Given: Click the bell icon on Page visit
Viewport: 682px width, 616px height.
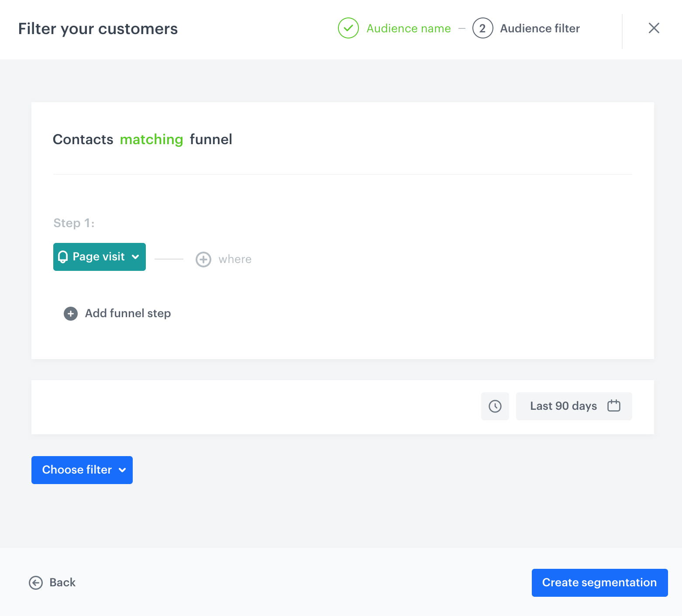Looking at the screenshot, I should (x=63, y=257).
